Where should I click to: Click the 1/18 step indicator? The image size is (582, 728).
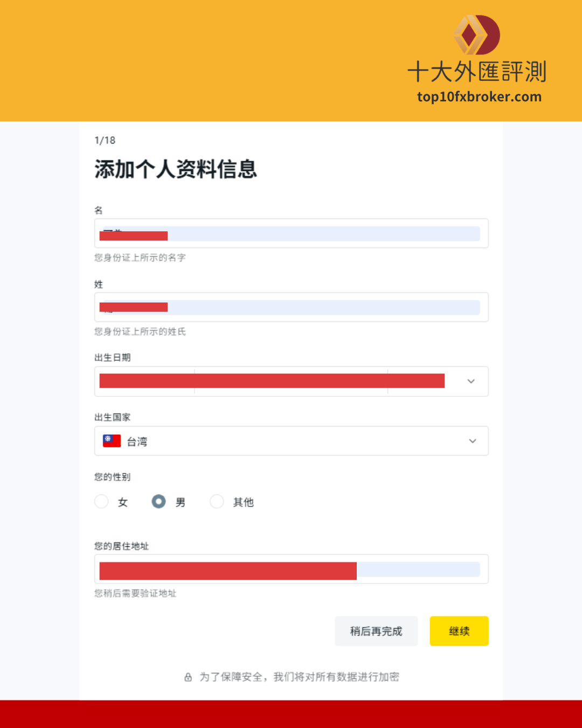pyautogui.click(x=105, y=140)
